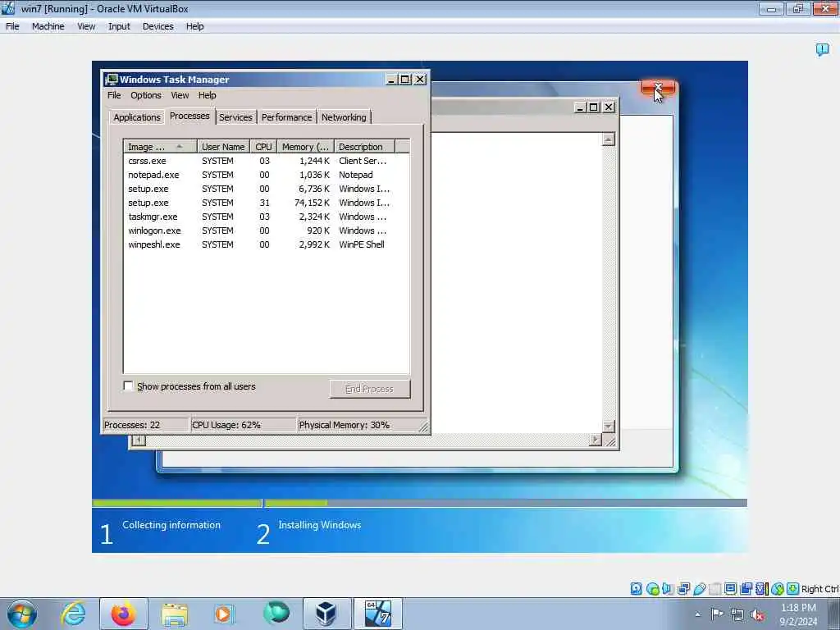Viewport: 840px width, 630px height.
Task: Select the csrss.exe process row
Action: click(267, 161)
